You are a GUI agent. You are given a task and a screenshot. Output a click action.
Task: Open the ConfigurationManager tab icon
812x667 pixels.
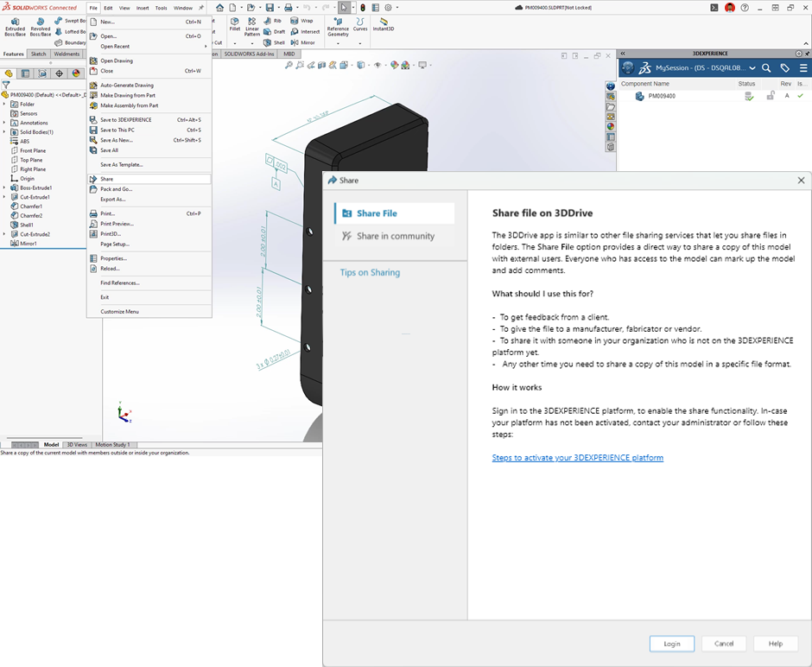42,74
